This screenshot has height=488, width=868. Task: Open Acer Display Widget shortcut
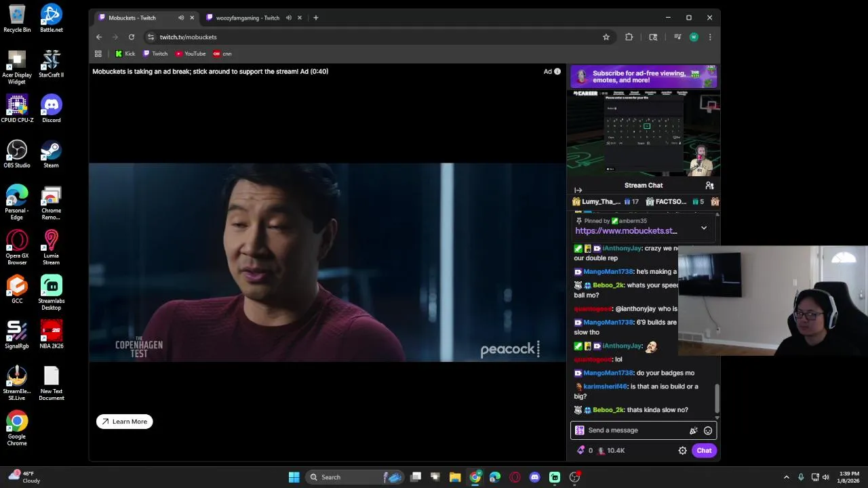click(17, 67)
